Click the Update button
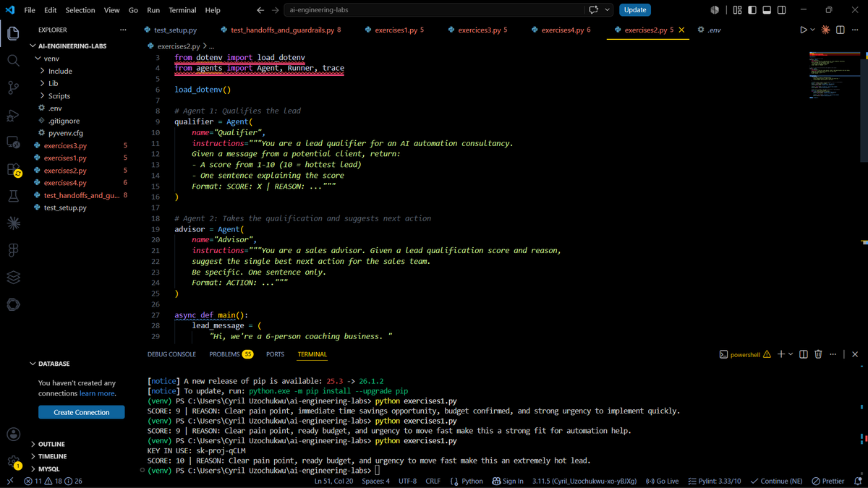The height and width of the screenshot is (488, 868). point(635,10)
